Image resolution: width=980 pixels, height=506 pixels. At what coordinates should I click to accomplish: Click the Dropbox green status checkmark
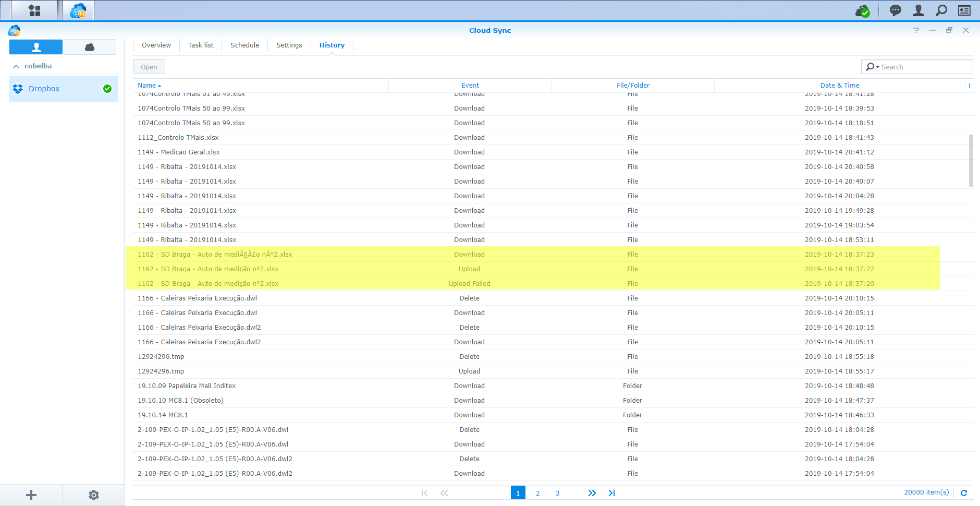[107, 89]
